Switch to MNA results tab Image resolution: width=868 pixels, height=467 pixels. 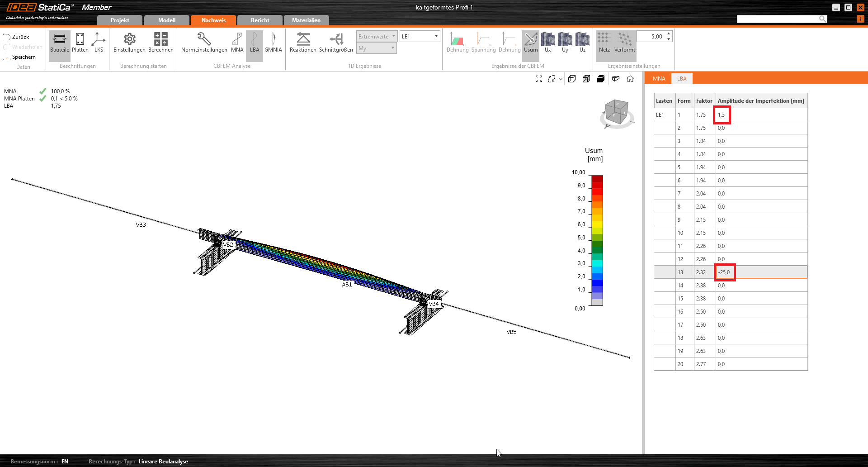pyautogui.click(x=659, y=79)
